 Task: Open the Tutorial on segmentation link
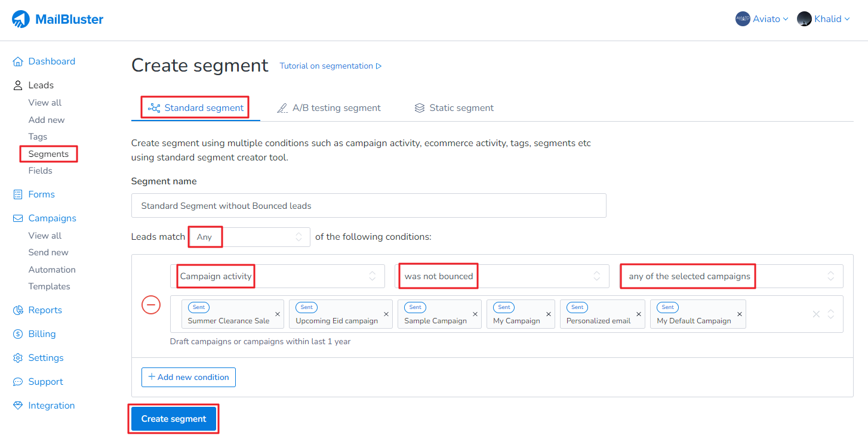pos(330,66)
